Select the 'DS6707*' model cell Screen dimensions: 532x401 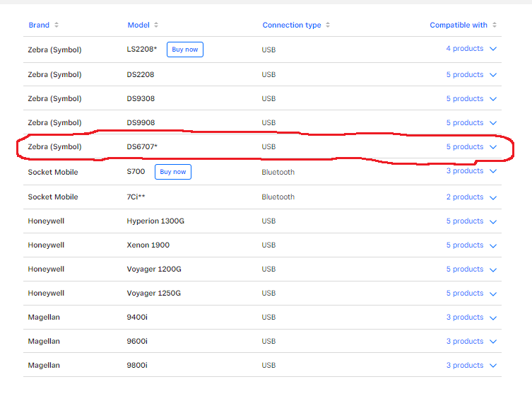coord(142,147)
